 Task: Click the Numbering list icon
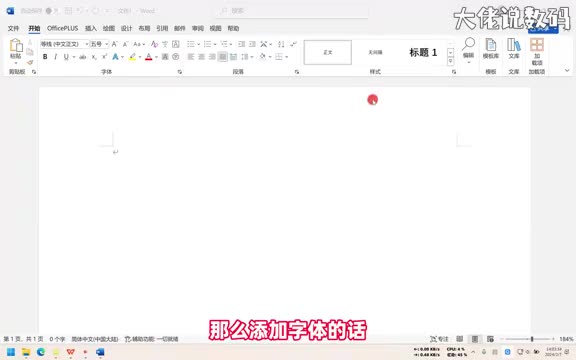[208, 44]
